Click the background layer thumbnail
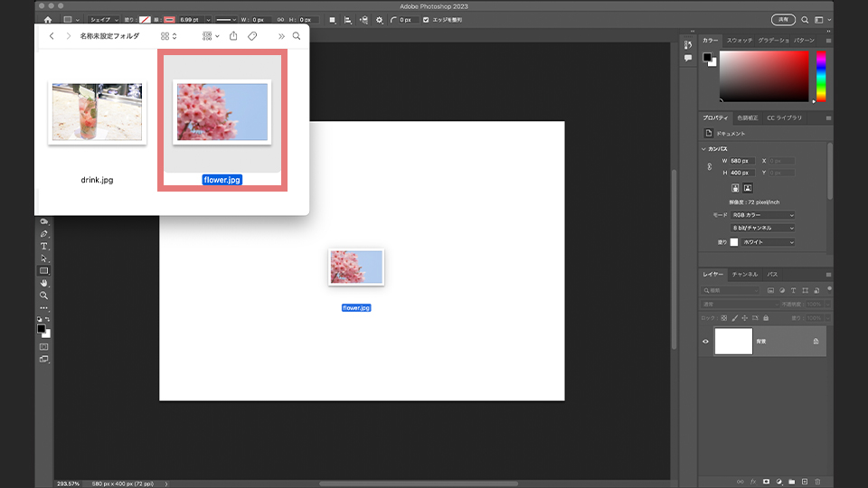 (733, 342)
